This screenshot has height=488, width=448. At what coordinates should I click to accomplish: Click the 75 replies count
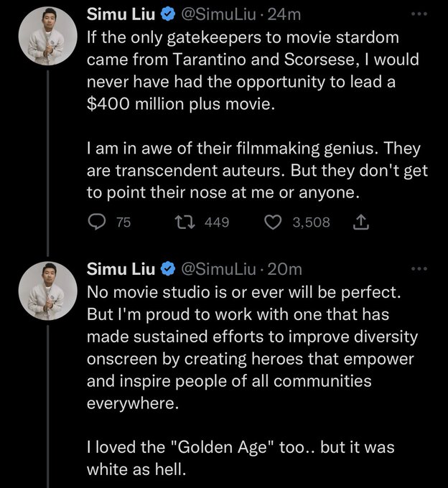(x=123, y=223)
